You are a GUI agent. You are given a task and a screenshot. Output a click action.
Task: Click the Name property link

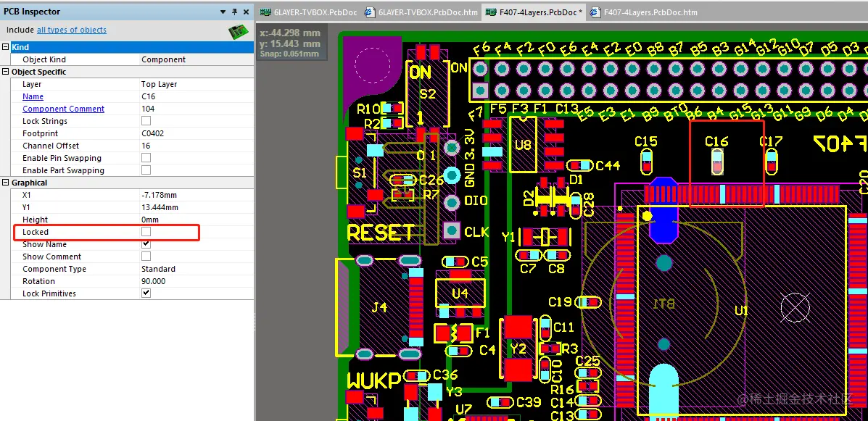(x=33, y=96)
